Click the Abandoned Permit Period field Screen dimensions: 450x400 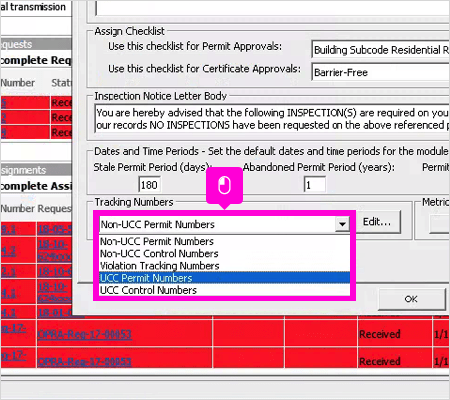tap(315, 185)
